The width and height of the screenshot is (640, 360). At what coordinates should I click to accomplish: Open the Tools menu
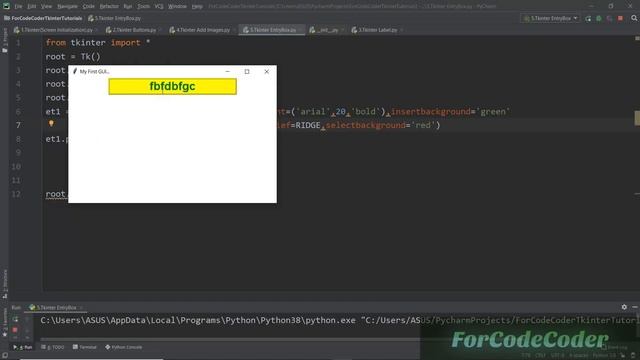tap(143, 7)
